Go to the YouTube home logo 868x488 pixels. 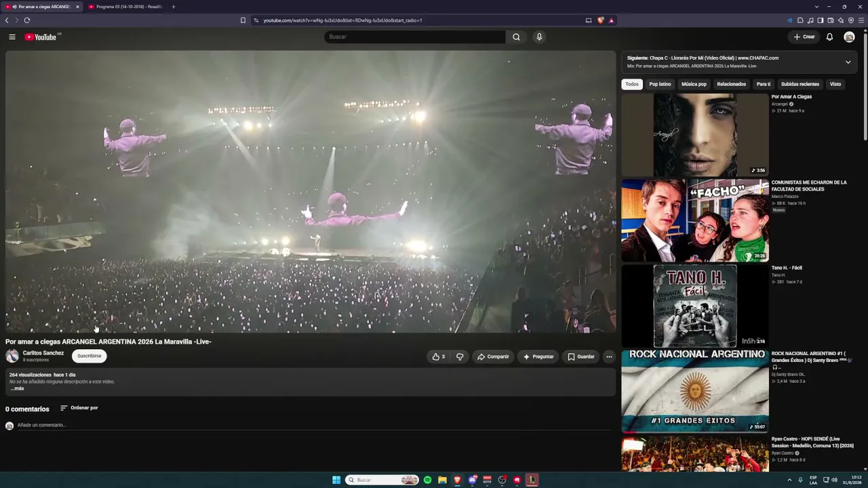pos(41,37)
